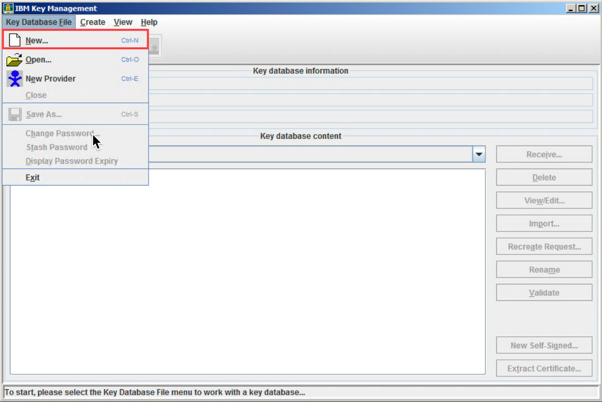Viewport: 602px width, 402px height.
Task: Open the Create menu
Action: (93, 22)
